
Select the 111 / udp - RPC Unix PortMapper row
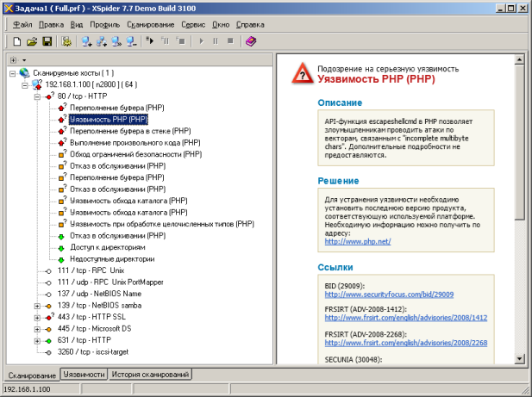[x=110, y=282]
